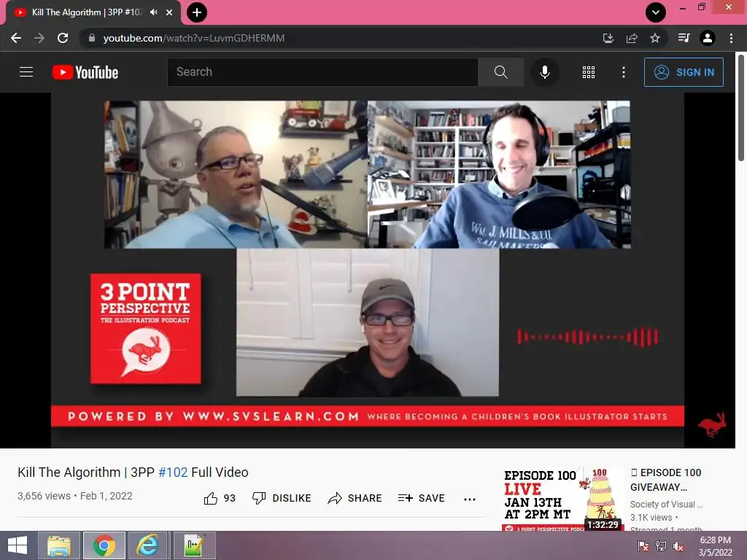Click the install app icon in address bar
The height and width of the screenshot is (560, 747).
click(608, 38)
